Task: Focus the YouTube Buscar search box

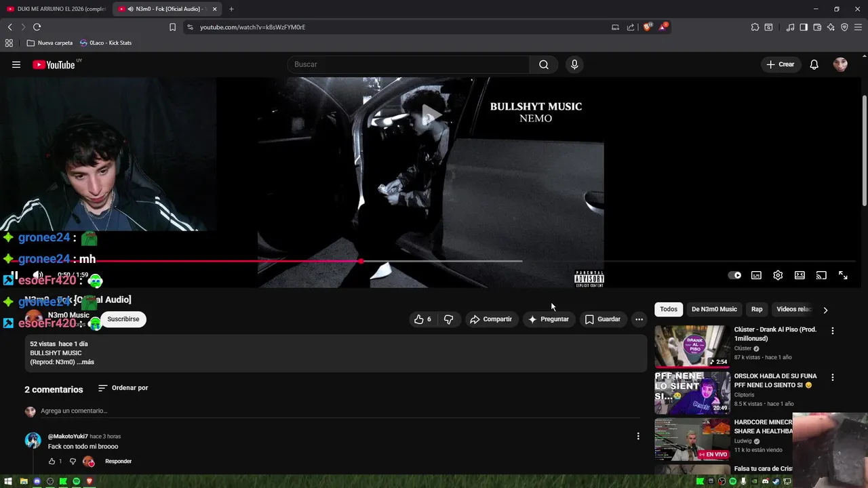Action: 408,64
